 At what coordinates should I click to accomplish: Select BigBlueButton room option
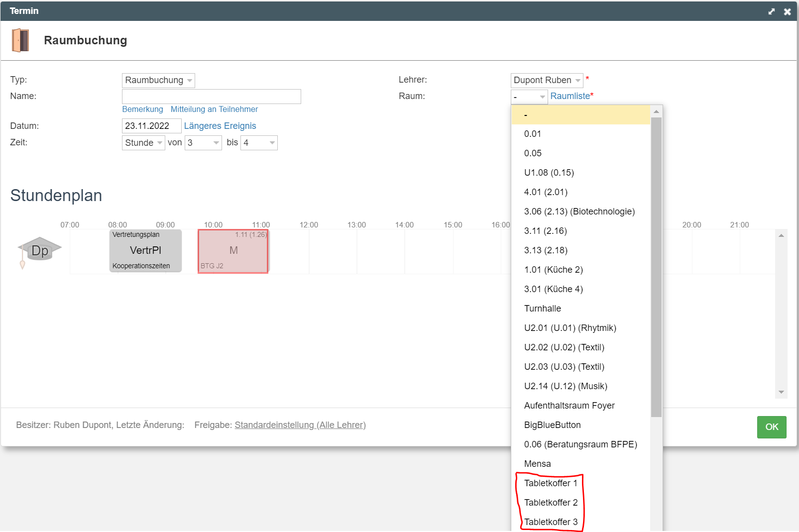(x=553, y=425)
